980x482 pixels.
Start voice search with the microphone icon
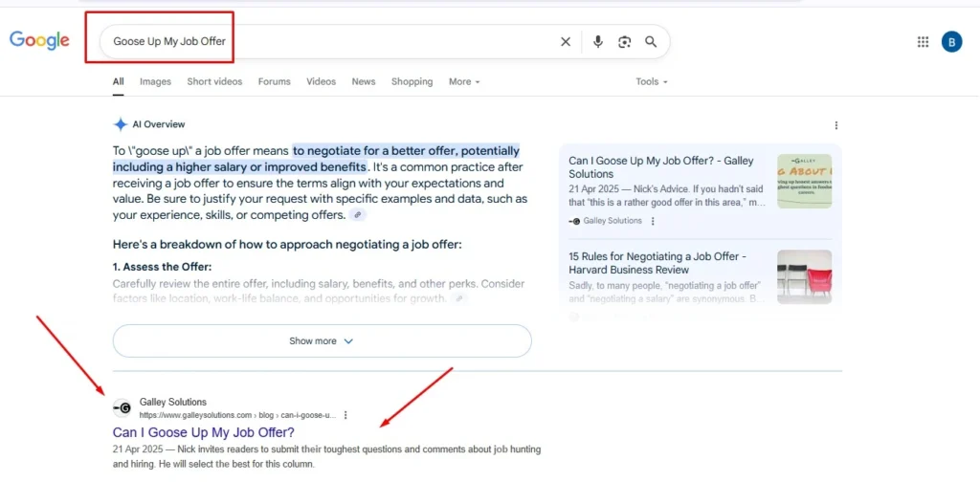tap(598, 42)
